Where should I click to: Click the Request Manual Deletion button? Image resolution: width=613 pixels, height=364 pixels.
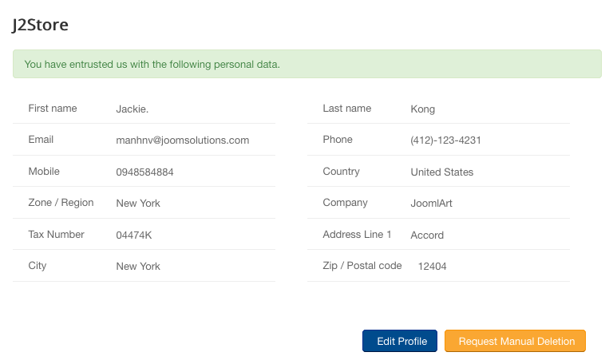[516, 341]
